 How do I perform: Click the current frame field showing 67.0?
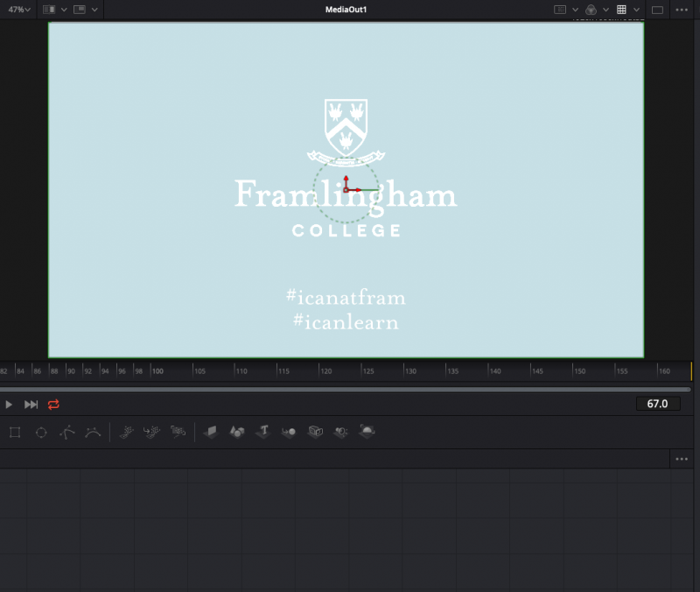click(657, 404)
